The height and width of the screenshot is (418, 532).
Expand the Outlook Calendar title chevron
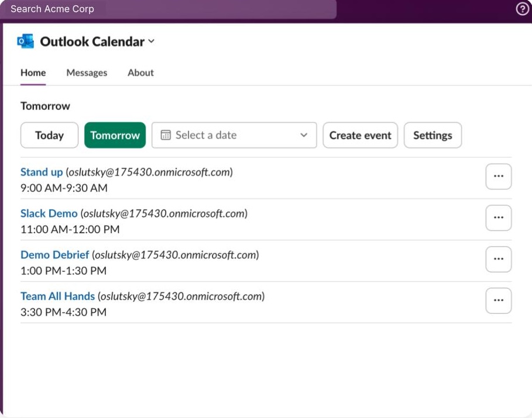click(152, 42)
